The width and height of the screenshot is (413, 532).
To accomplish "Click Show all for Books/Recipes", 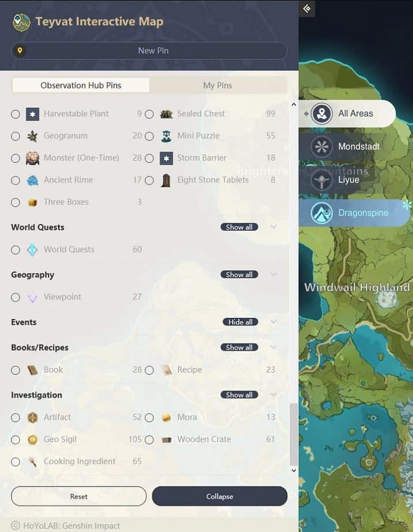I will pyautogui.click(x=239, y=347).
